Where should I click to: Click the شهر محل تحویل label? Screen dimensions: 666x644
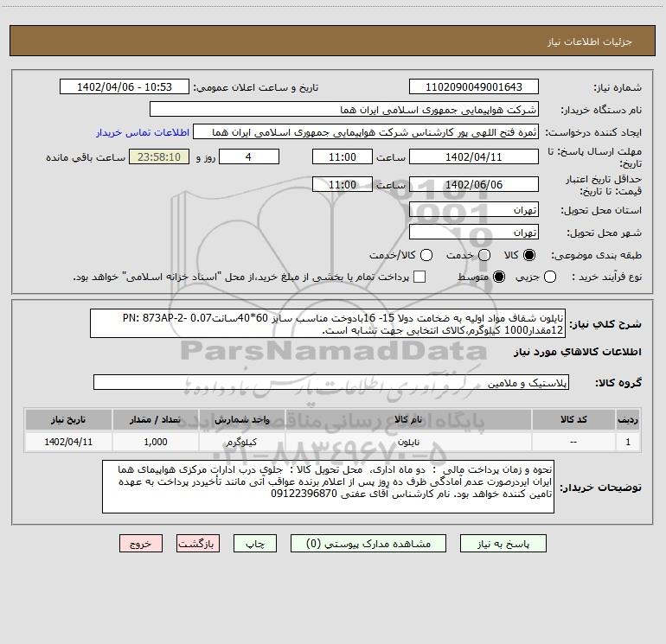[x=605, y=233]
